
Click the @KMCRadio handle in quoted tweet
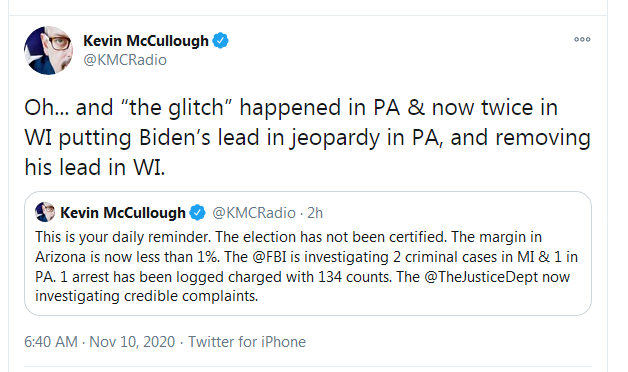[254, 213]
